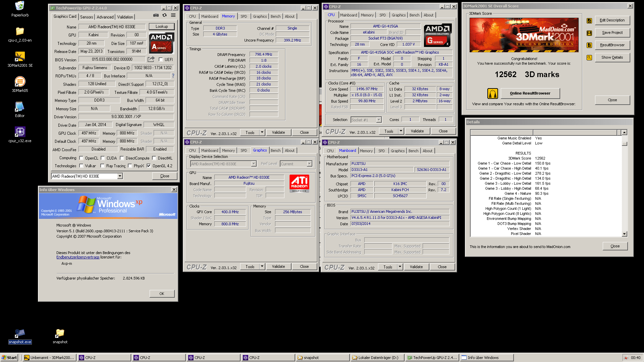
Task: Click icon beside Edit Description button
Action: (x=589, y=21)
